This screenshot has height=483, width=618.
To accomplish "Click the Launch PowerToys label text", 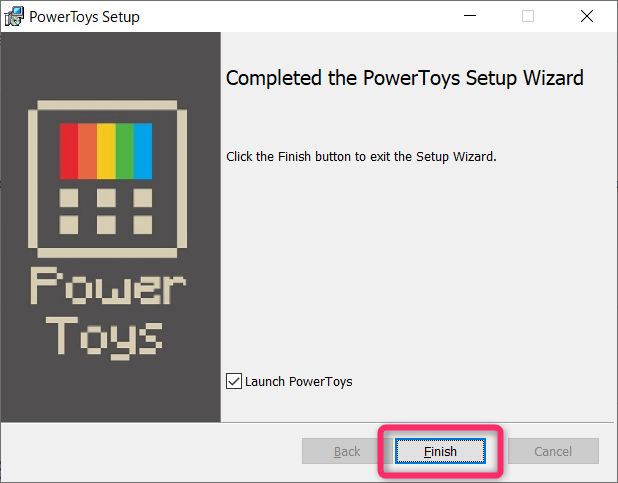I will [298, 382].
